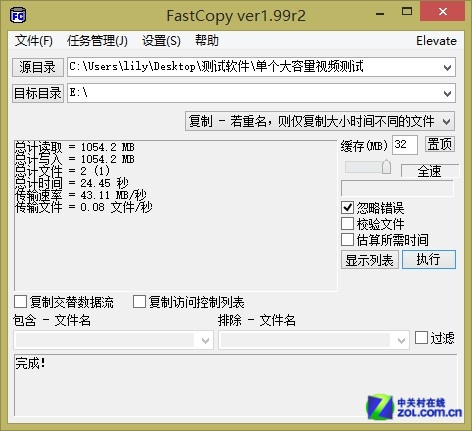This screenshot has width=472, height=431.
Task: Click the 显示列表 button
Action: [x=370, y=260]
